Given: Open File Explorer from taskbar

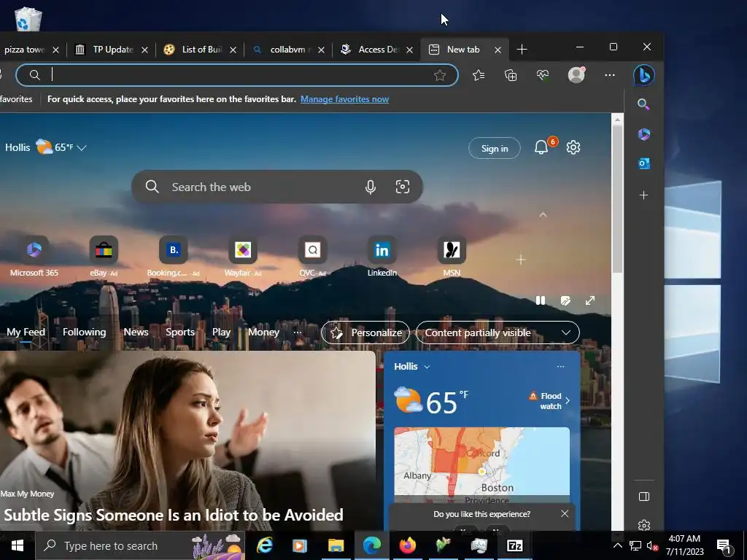Looking at the screenshot, I should (336, 545).
